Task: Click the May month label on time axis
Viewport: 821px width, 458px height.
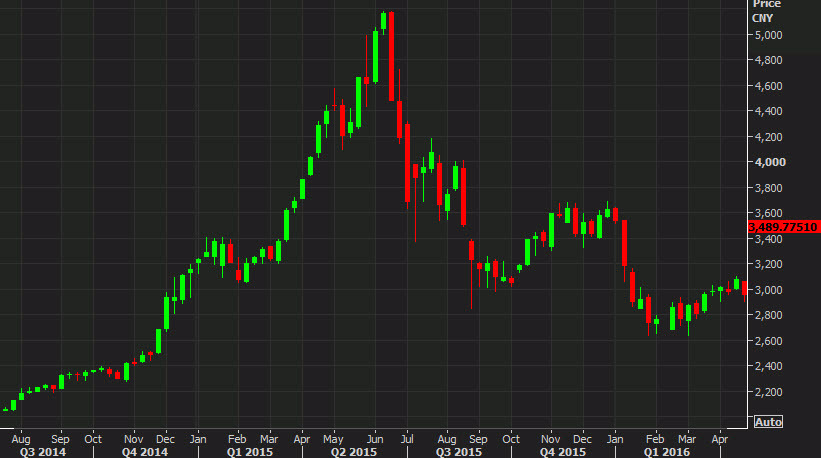Action: tap(333, 439)
